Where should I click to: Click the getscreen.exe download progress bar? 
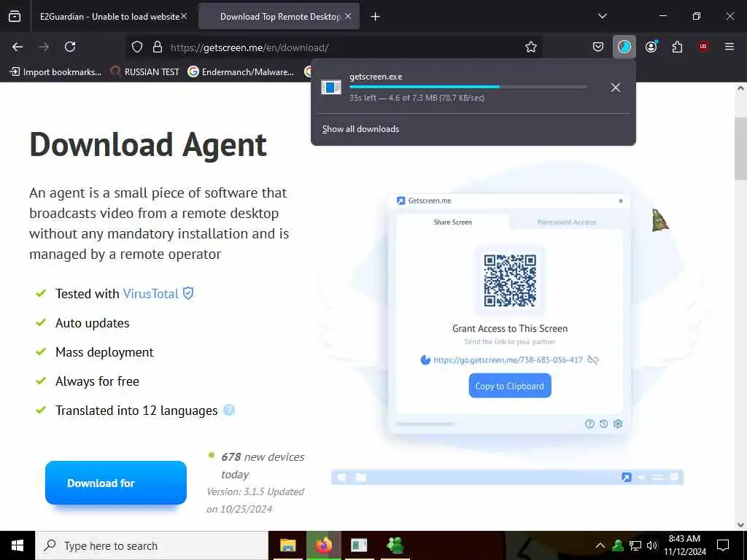[468, 87]
